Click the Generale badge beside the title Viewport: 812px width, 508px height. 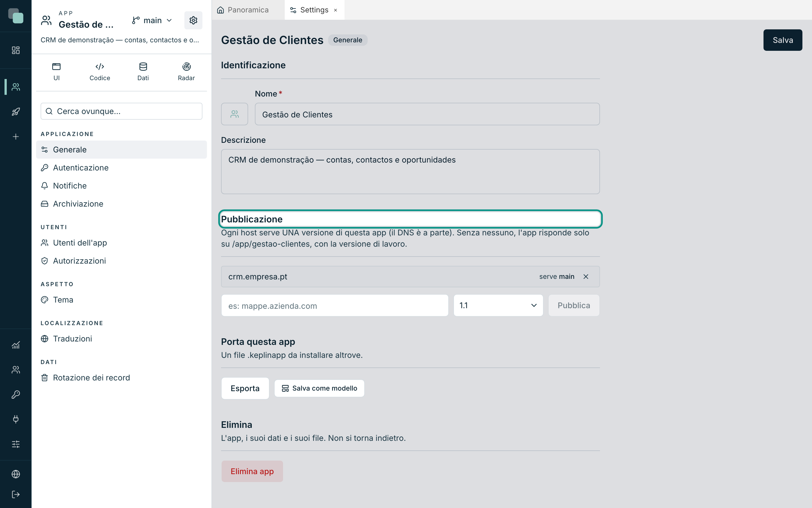click(x=348, y=40)
